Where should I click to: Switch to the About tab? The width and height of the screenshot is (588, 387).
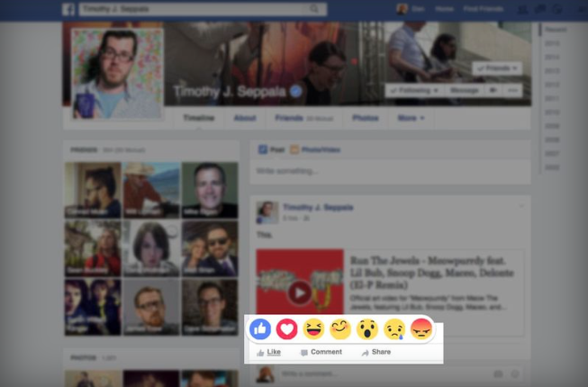click(x=245, y=118)
